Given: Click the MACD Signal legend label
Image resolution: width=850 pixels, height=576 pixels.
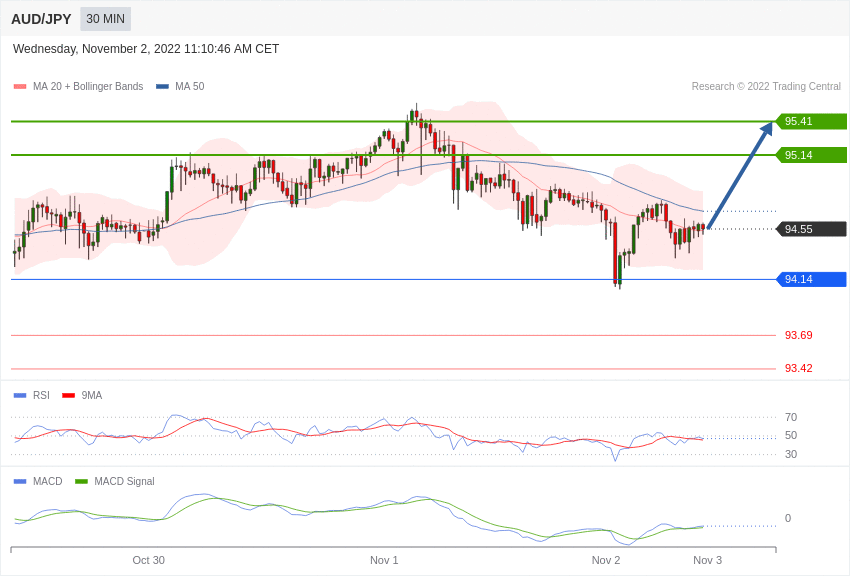Looking at the screenshot, I should [124, 481].
